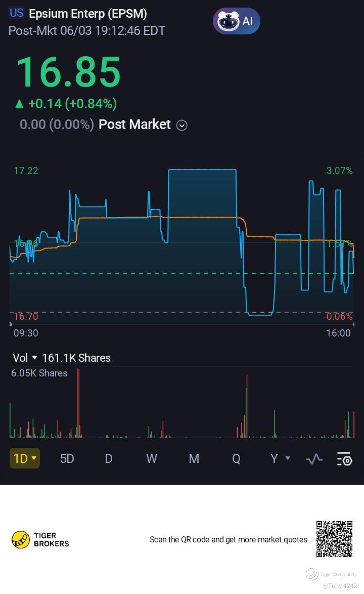Image resolution: width=364 pixels, height=594 pixels.
Task: Click the Tiger Community watermark icon
Action: pyautogui.click(x=312, y=574)
